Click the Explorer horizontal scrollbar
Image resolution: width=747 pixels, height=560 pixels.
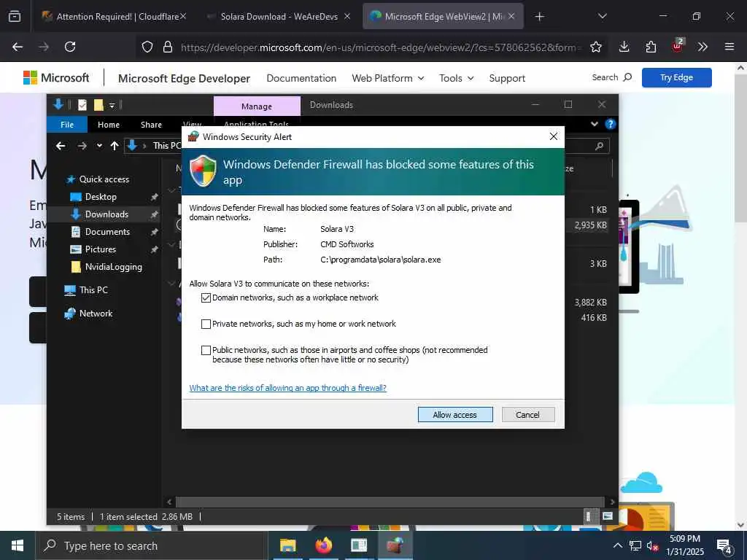(x=391, y=502)
